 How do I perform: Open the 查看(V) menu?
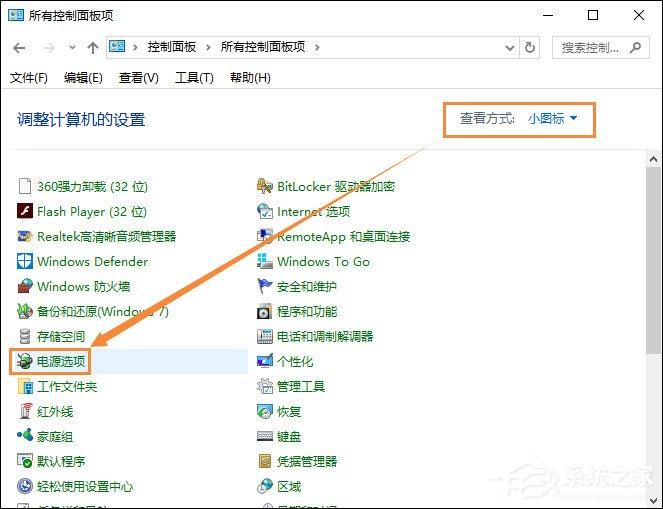click(139, 78)
